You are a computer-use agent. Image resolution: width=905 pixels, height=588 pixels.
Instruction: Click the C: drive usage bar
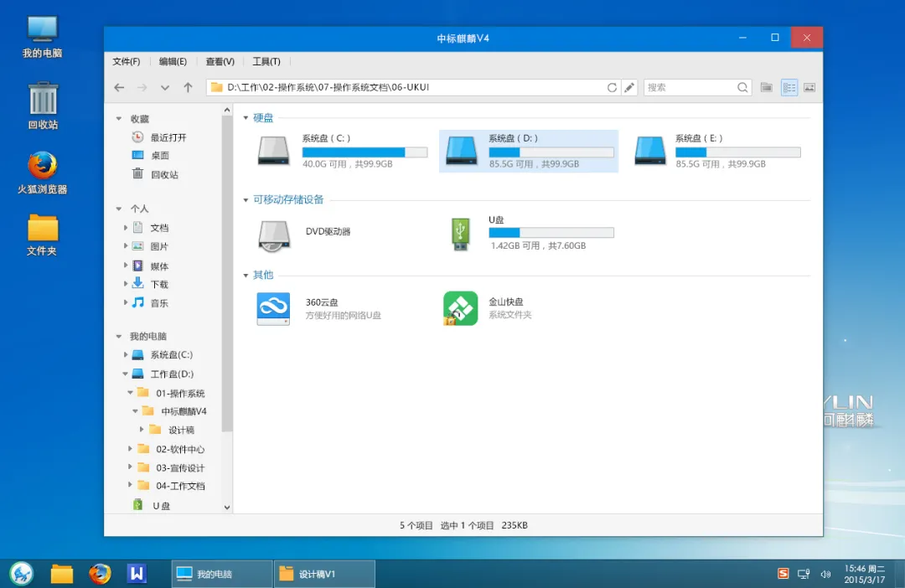point(365,152)
